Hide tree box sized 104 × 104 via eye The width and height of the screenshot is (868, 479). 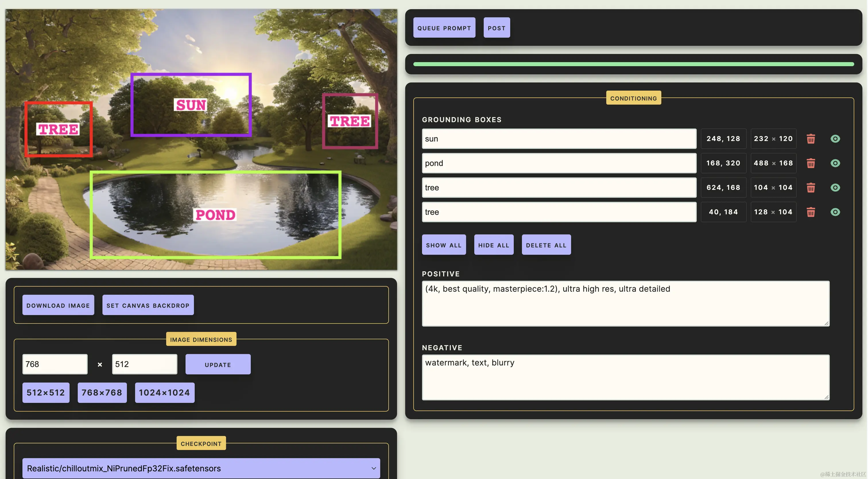click(x=835, y=187)
